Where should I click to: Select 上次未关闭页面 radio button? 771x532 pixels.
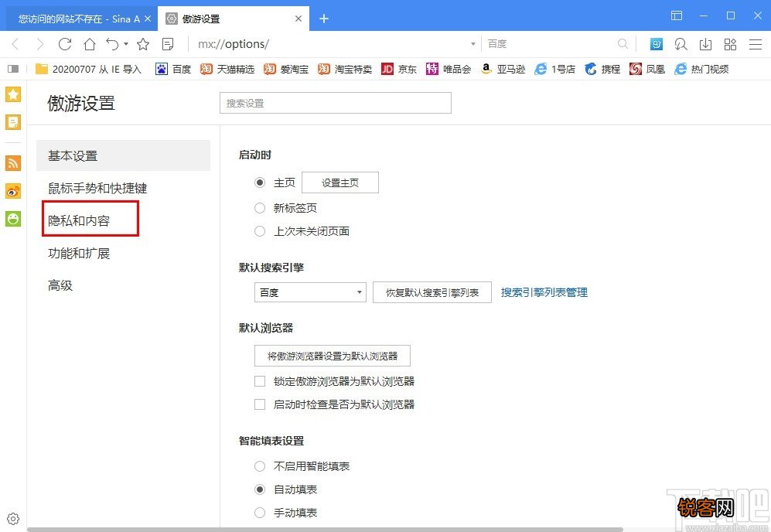pyautogui.click(x=260, y=231)
